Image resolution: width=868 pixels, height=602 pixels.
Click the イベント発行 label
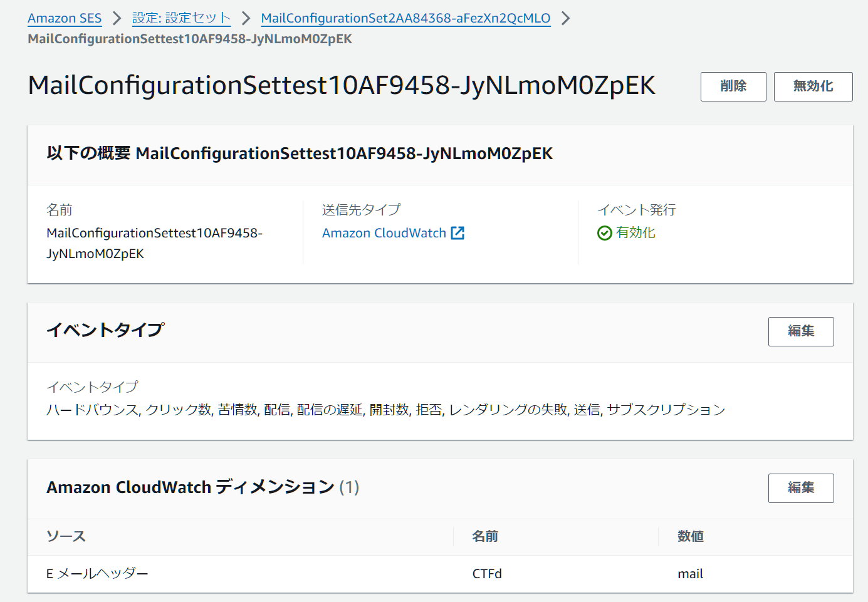636,210
